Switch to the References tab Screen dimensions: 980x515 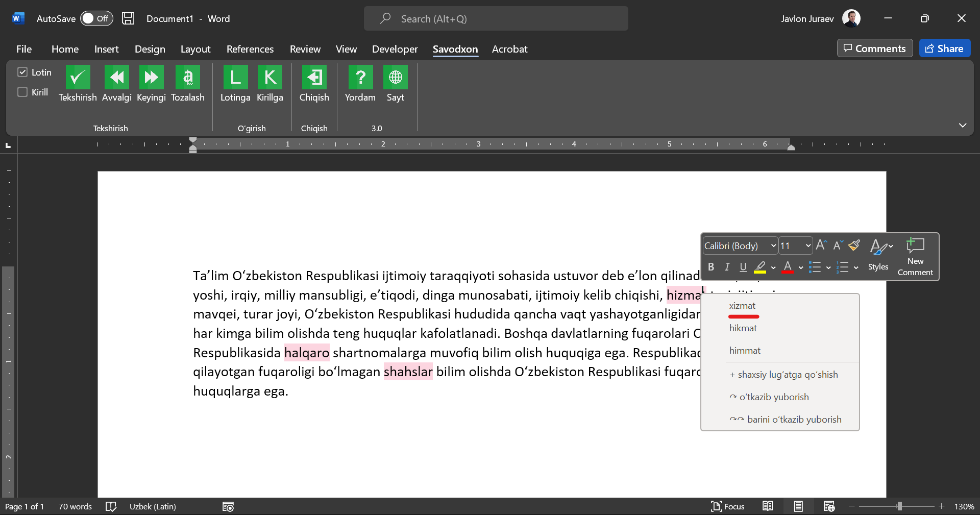click(x=250, y=49)
